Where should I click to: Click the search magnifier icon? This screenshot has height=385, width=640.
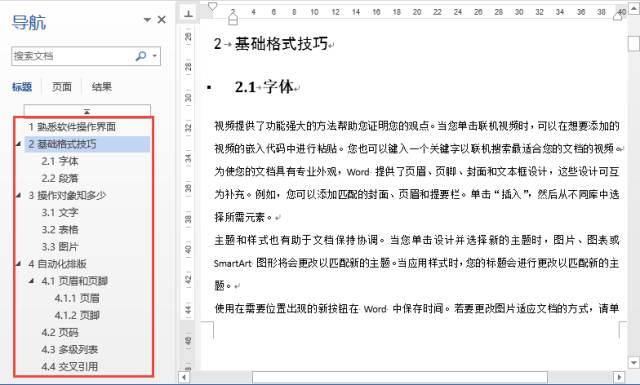141,56
